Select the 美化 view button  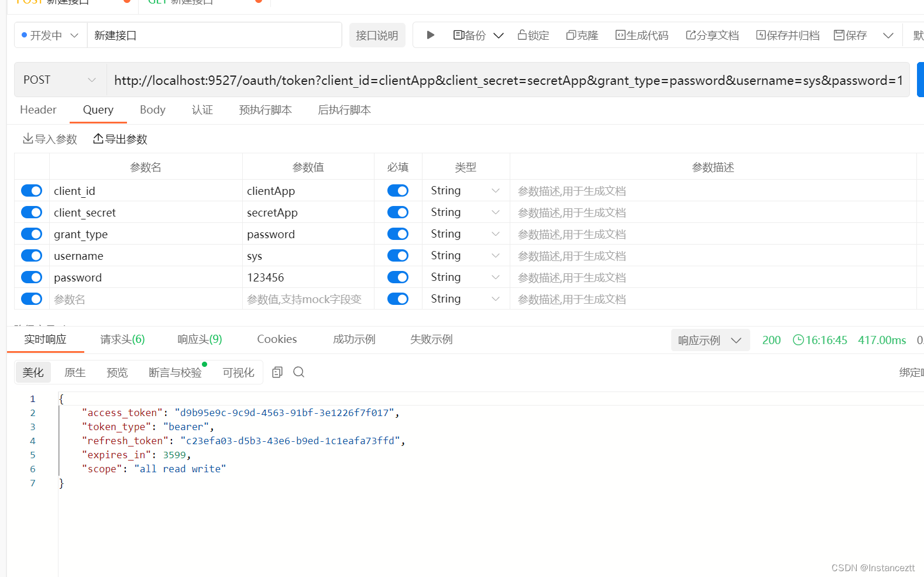[33, 372]
